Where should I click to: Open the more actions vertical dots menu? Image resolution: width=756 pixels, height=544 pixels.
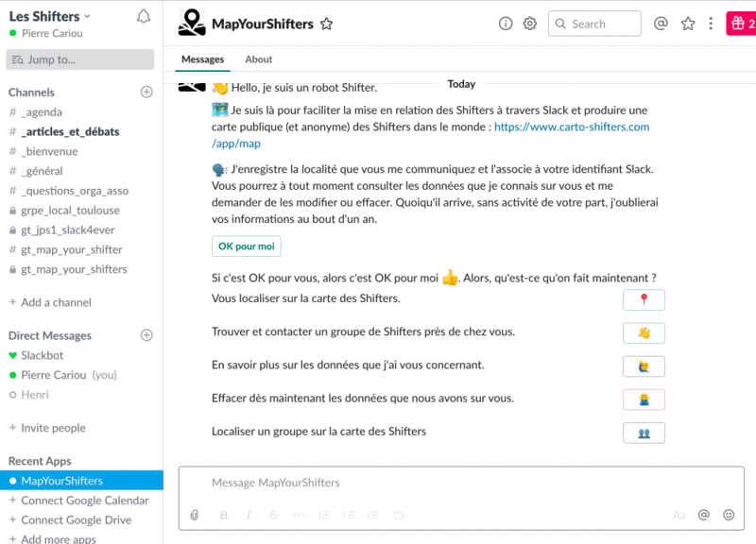tap(711, 24)
